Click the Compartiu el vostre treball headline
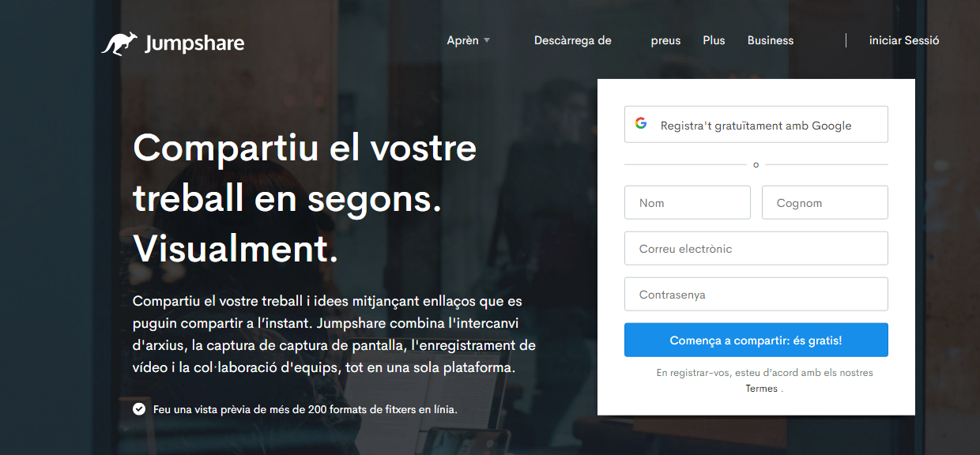 pyautogui.click(x=305, y=198)
